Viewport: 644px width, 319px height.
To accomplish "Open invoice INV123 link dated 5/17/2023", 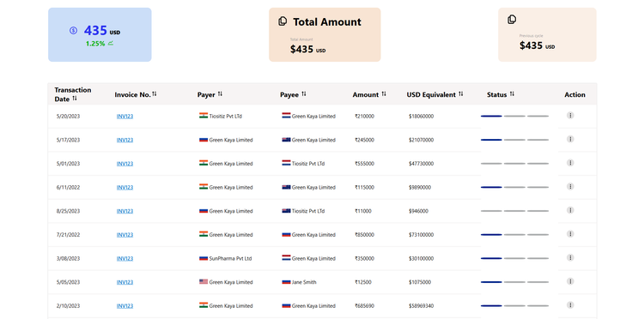I will (x=125, y=140).
